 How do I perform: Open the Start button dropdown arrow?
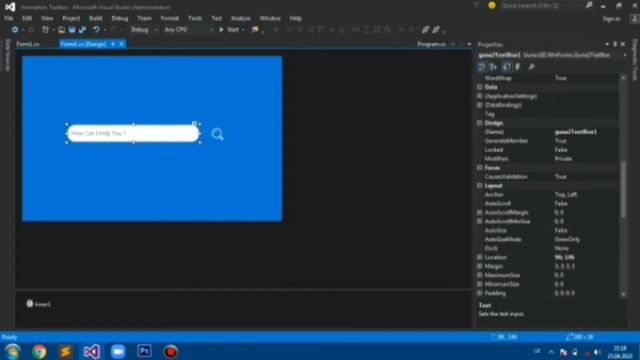point(243,29)
